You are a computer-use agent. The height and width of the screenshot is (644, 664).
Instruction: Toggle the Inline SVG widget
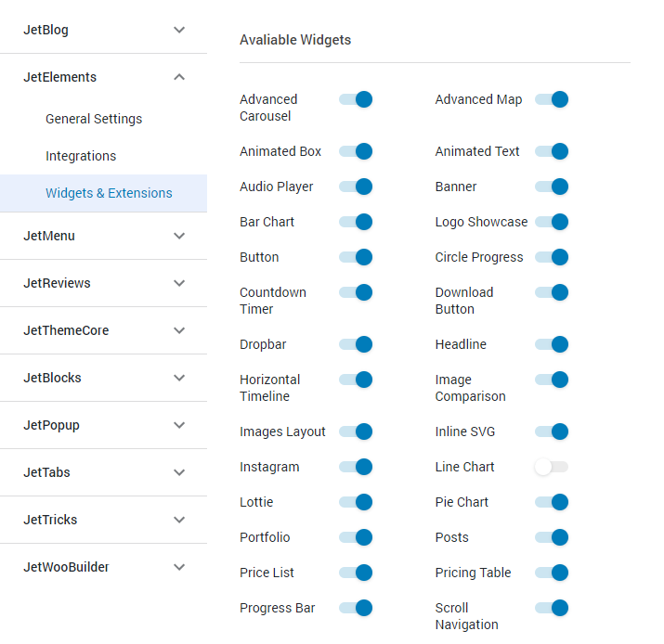[x=552, y=431]
